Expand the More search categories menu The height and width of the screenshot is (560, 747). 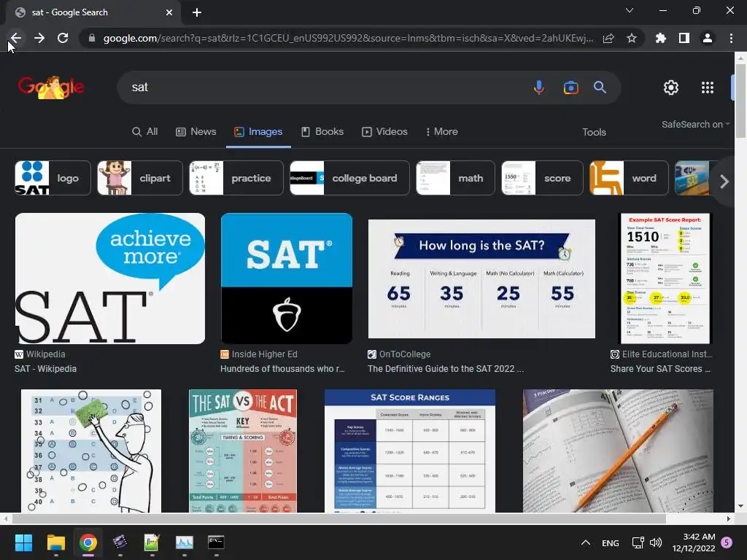(441, 132)
